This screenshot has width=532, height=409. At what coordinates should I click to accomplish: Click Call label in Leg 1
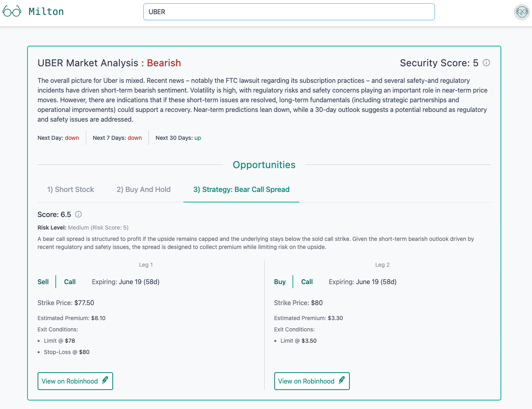tap(70, 282)
